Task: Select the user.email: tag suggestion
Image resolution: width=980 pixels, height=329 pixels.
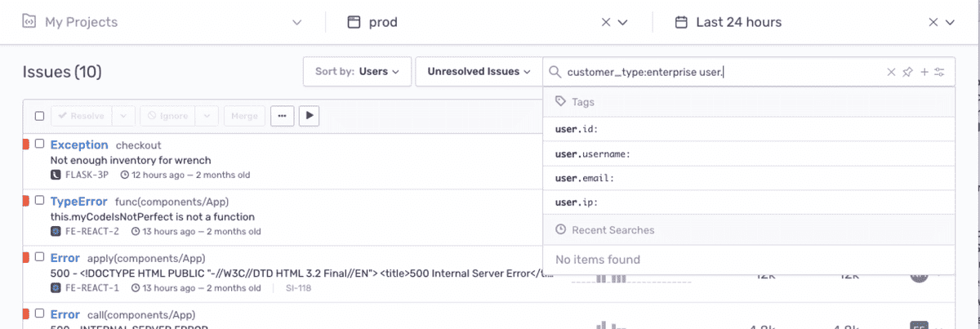Action: (749, 178)
